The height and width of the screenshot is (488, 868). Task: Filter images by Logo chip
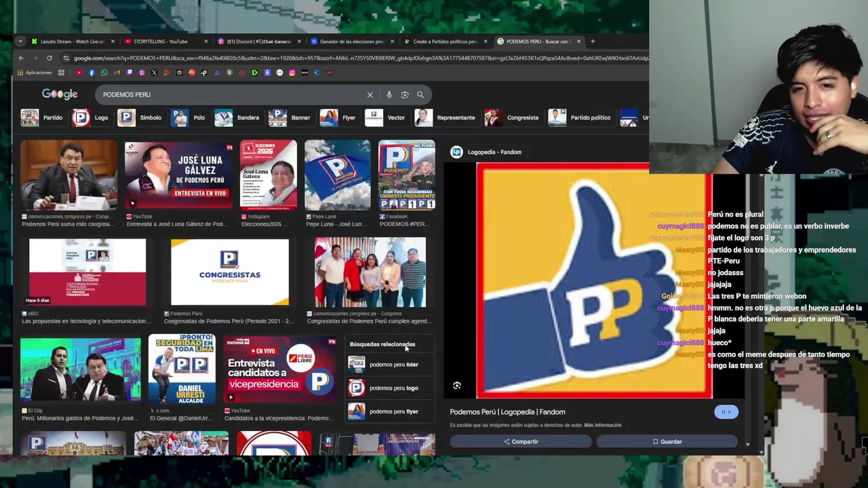coord(91,118)
